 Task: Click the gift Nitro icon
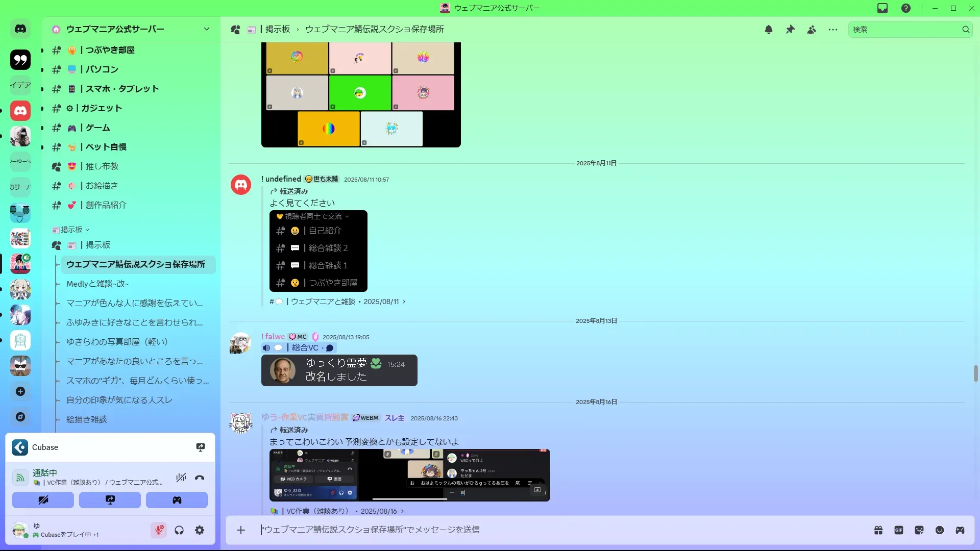tap(878, 530)
